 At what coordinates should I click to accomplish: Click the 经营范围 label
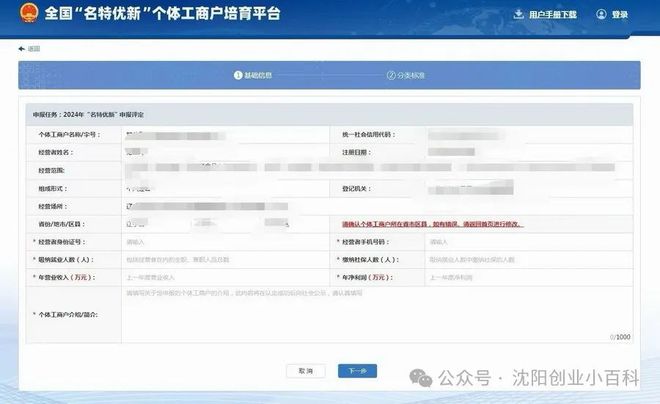[51, 170]
